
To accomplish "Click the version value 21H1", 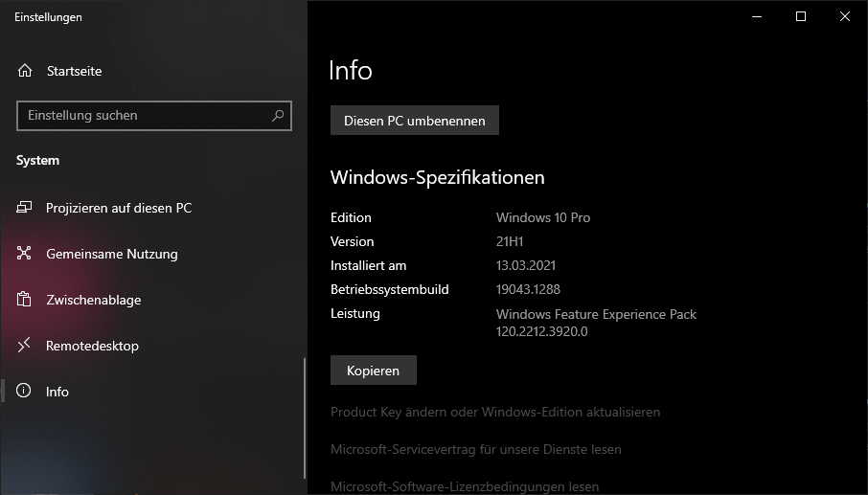I will 510,241.
